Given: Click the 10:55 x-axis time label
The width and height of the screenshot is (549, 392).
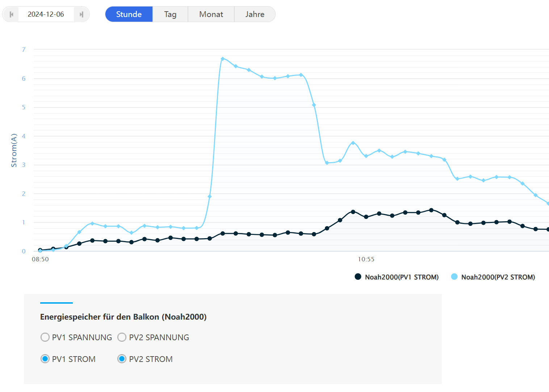Looking at the screenshot, I should click(366, 259).
